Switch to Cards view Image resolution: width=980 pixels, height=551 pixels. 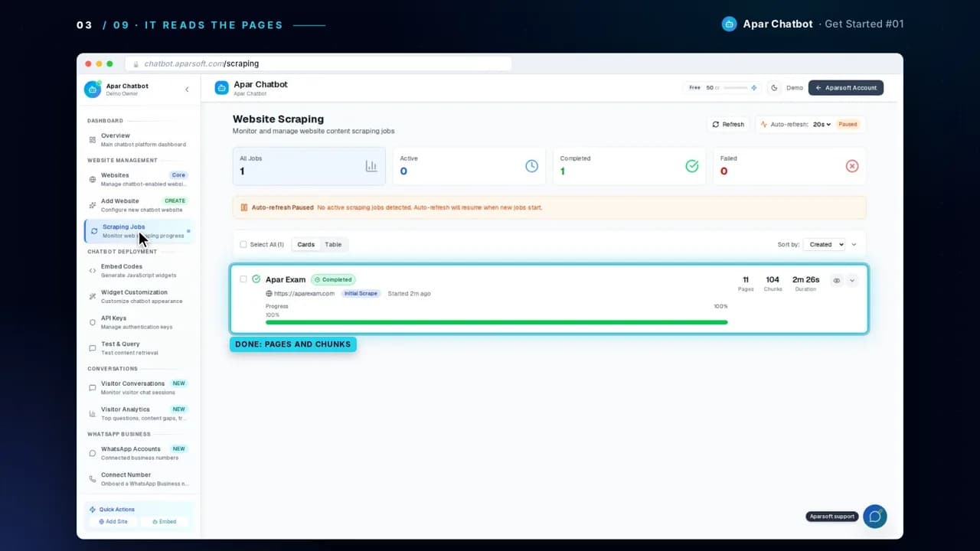coord(305,245)
